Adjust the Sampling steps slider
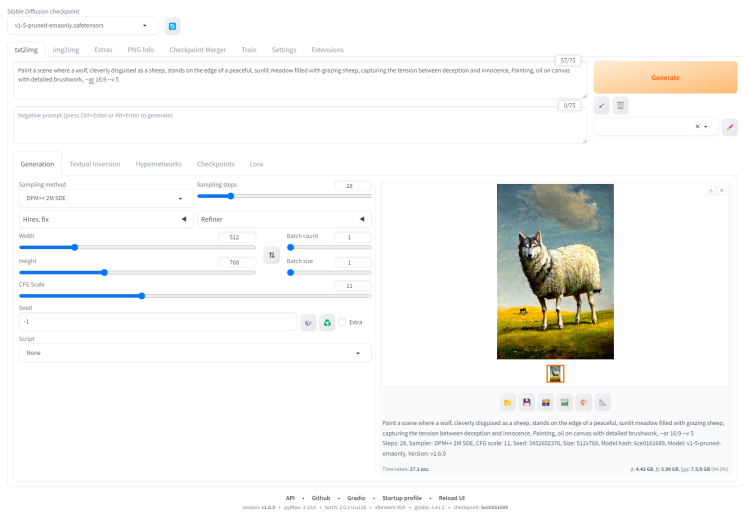The height and width of the screenshot is (519, 743). pyautogui.click(x=284, y=196)
